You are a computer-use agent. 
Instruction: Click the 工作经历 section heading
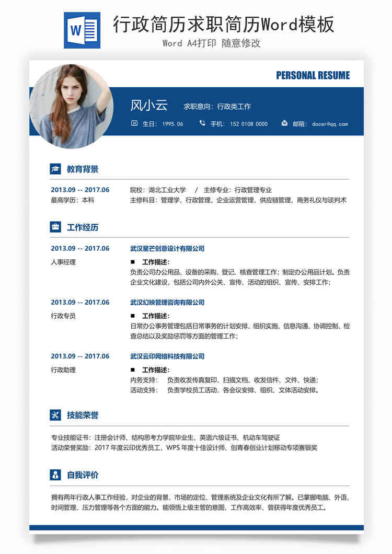[83, 227]
